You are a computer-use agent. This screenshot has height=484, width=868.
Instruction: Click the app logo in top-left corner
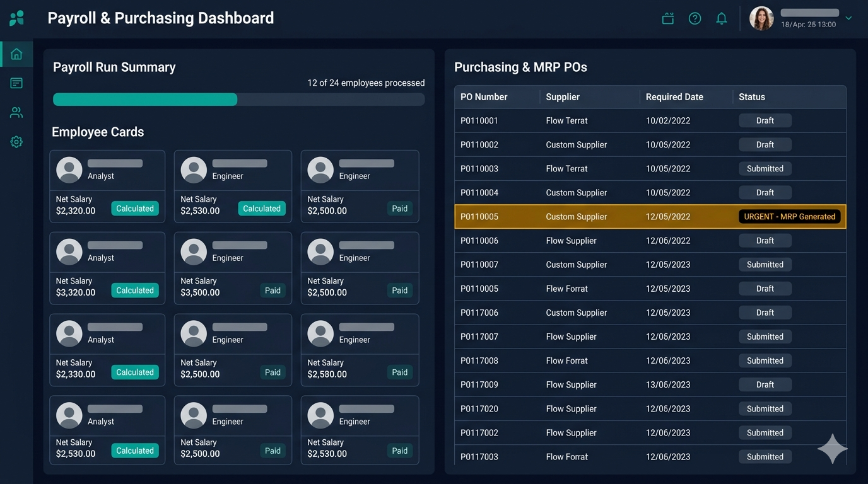(17, 18)
